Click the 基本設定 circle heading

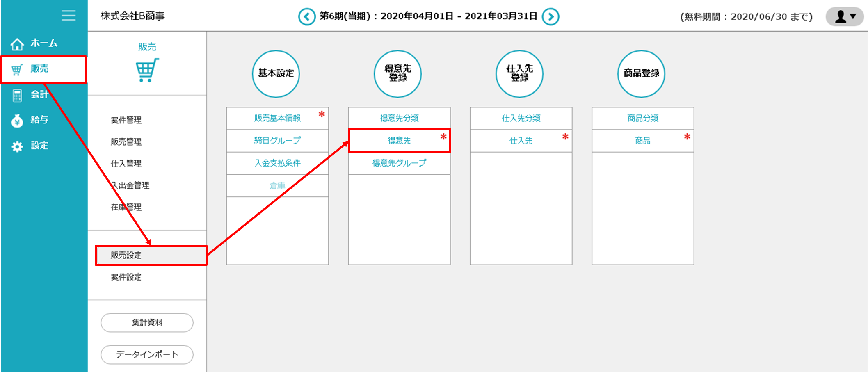point(276,74)
